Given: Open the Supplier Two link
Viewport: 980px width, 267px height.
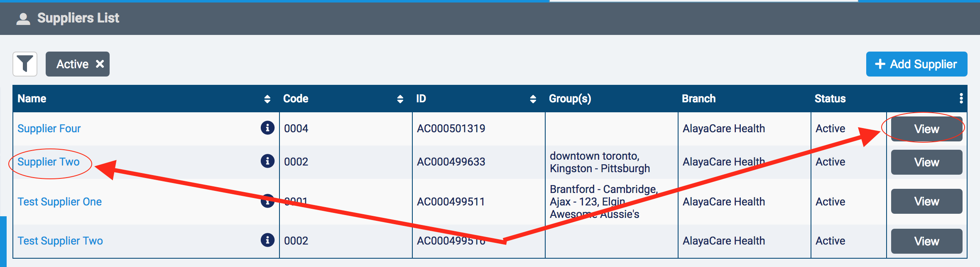Looking at the screenshot, I should (x=49, y=162).
